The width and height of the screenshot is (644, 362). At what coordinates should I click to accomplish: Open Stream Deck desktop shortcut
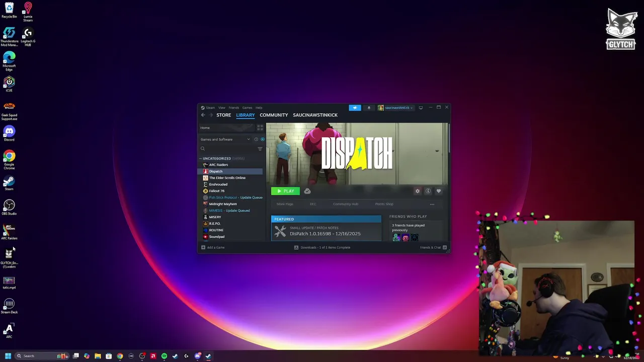tap(9, 306)
